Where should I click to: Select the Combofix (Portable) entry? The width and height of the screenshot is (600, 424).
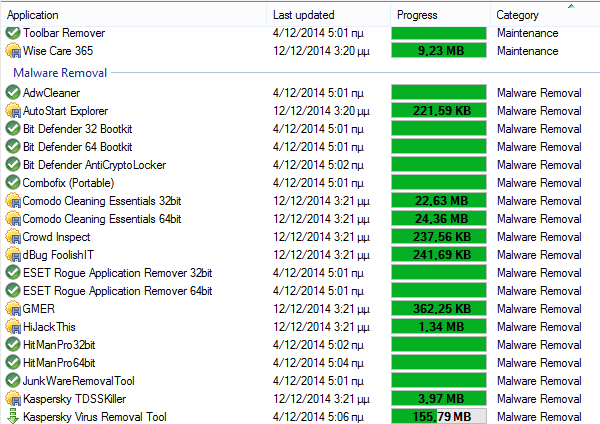(x=68, y=183)
